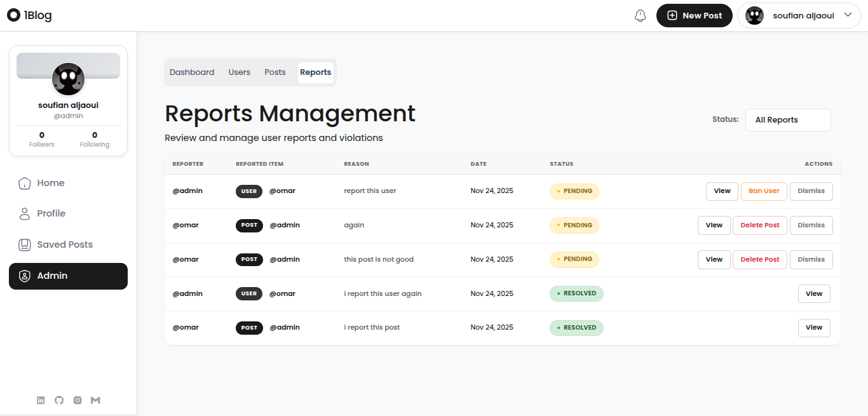The image size is (868, 416).
Task: Click the plus icon in New Post
Action: (672, 16)
